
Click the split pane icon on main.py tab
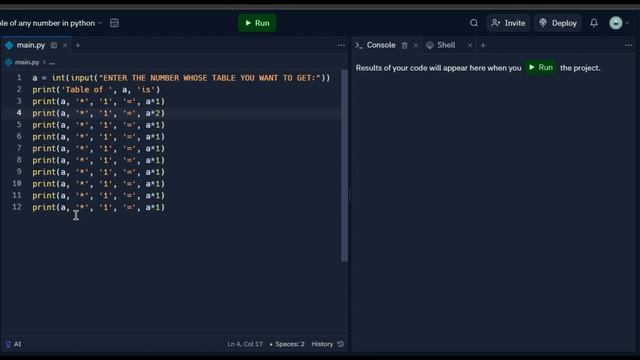coord(54,45)
